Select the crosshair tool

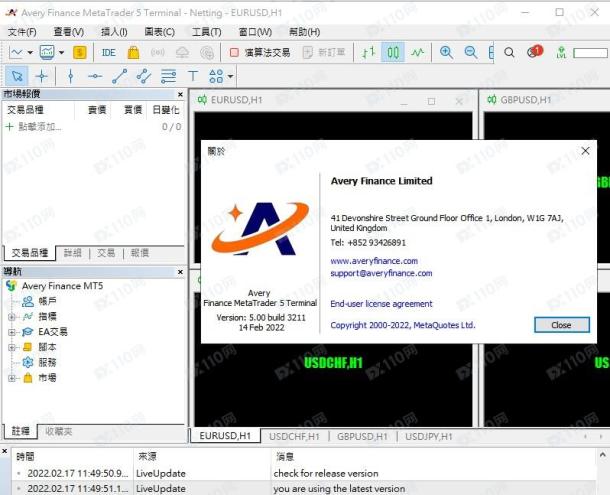41,76
